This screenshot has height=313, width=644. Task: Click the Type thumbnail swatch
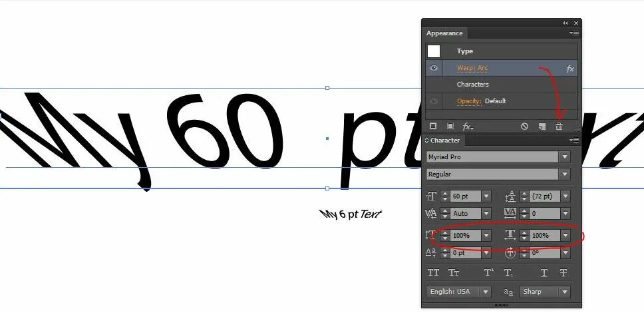[x=434, y=51]
